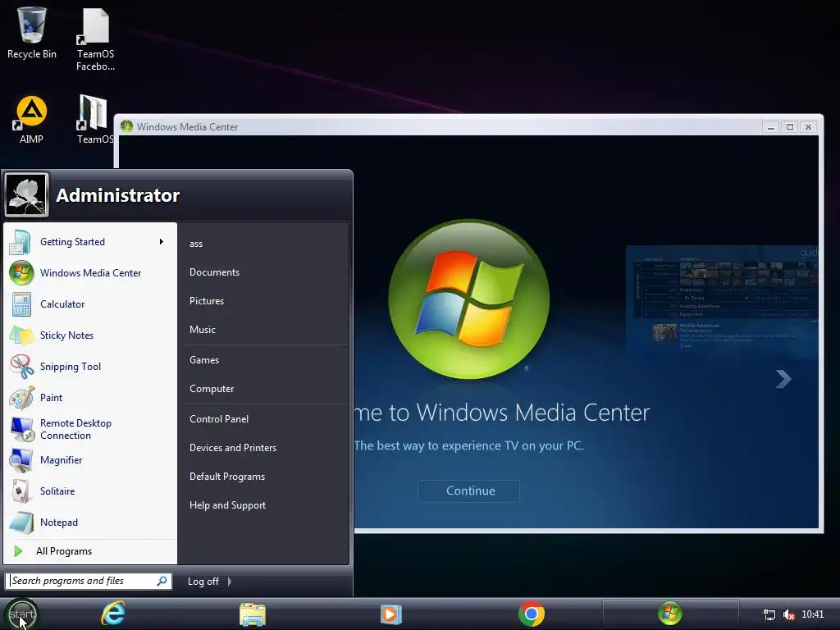Click the Log off button
The height and width of the screenshot is (630, 840).
[203, 582]
